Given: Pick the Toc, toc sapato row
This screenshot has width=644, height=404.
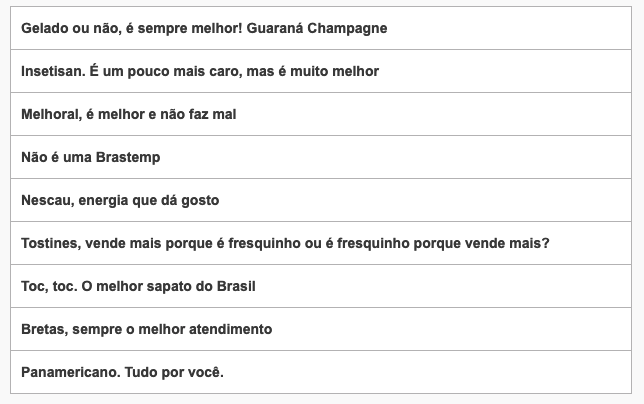Looking at the screenshot, I should [x=321, y=286].
